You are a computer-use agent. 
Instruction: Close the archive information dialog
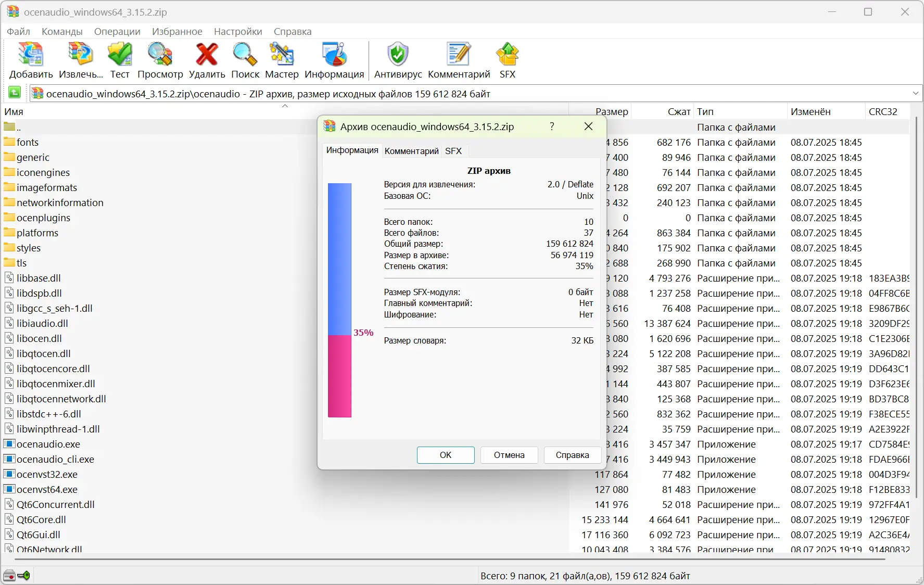pyautogui.click(x=588, y=126)
